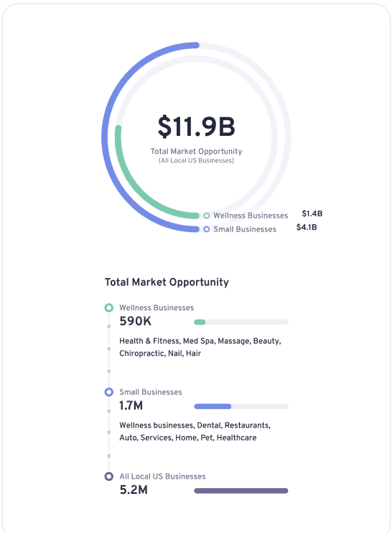Image resolution: width=392 pixels, height=534 pixels.
Task: Click the $4.1B value label
Action: 307,227
